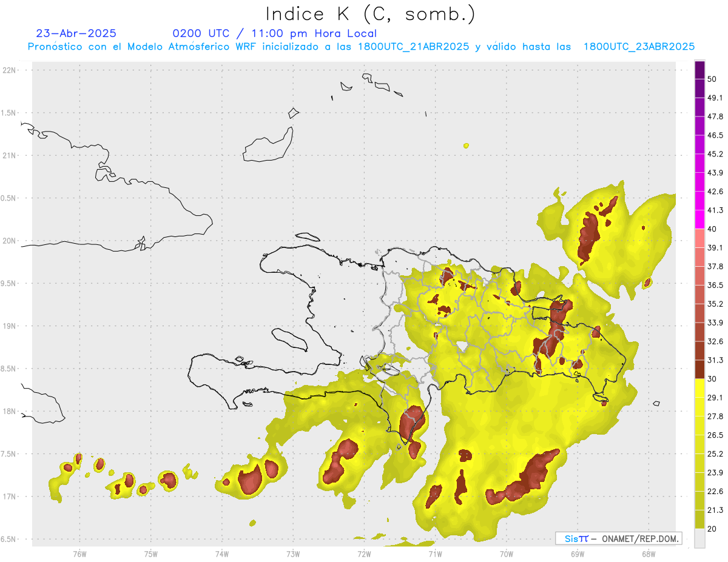Click the longitude label "69W"
The width and height of the screenshot is (728, 562).
coord(577,554)
